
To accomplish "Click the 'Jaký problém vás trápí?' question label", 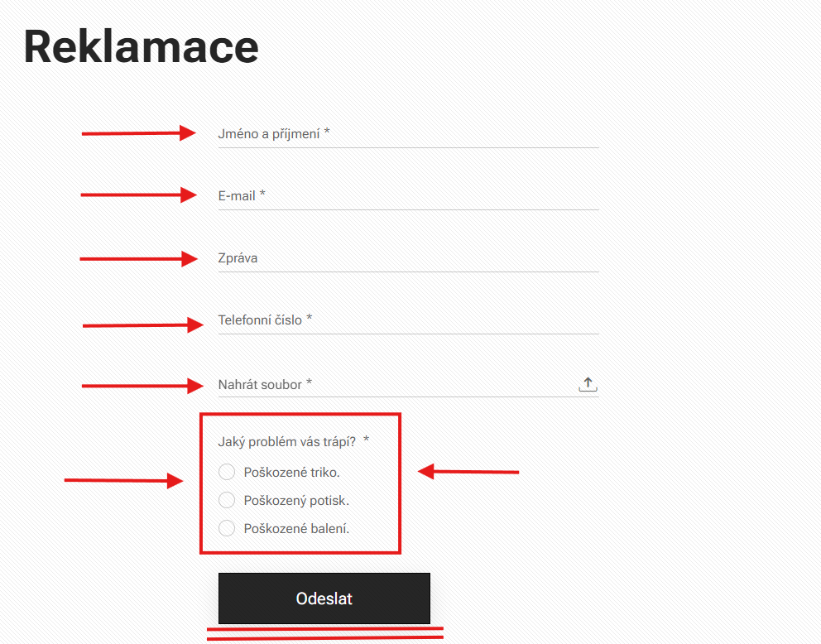I will click(287, 442).
